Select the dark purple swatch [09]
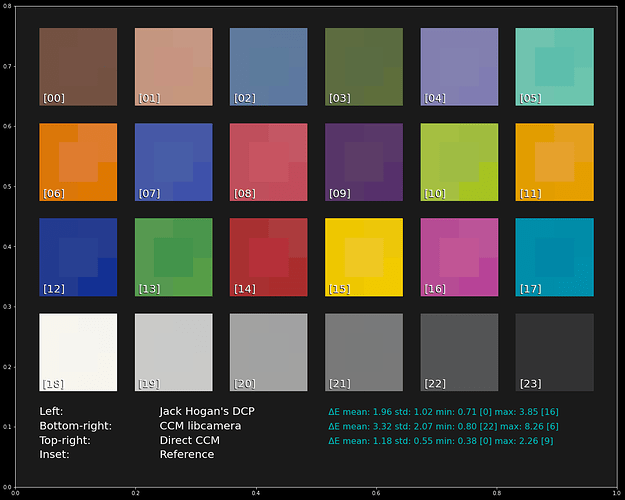The height and width of the screenshot is (500, 625). pyautogui.click(x=364, y=162)
